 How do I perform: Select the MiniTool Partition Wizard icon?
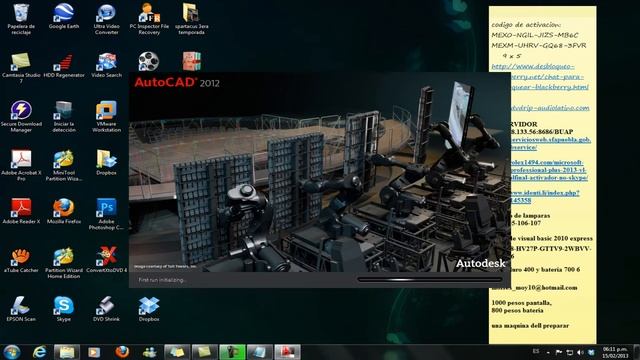click(64, 165)
